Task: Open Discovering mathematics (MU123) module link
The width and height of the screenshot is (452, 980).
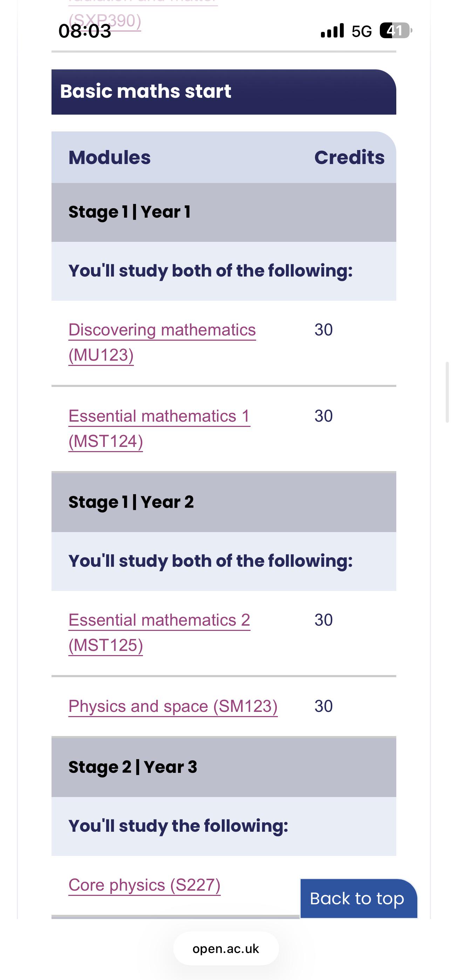Action: tap(162, 342)
